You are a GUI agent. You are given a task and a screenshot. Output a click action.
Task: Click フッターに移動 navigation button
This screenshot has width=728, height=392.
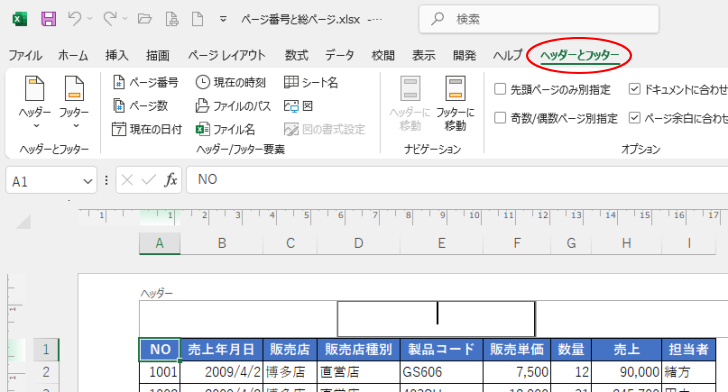[x=455, y=103]
